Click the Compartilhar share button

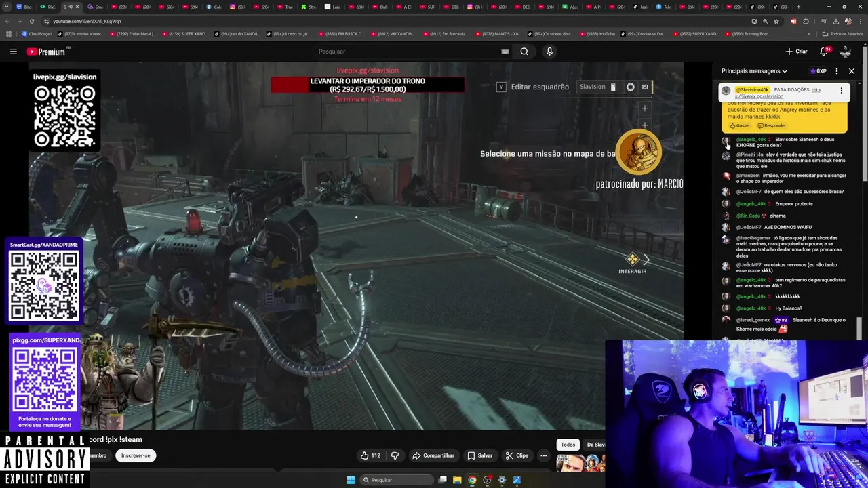point(433,455)
